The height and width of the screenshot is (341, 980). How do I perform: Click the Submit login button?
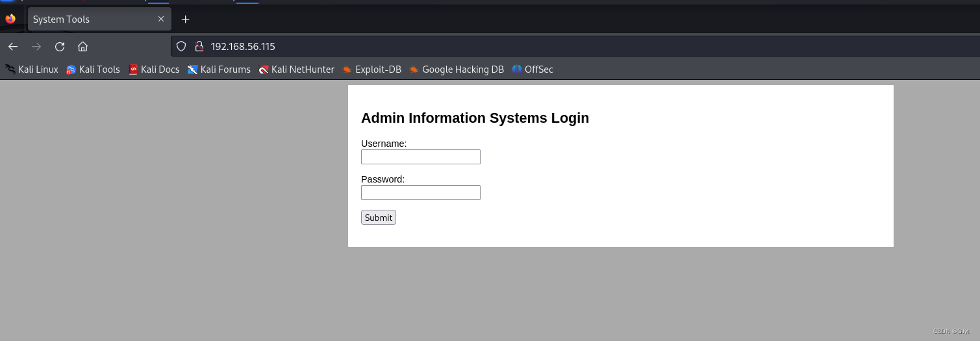[x=379, y=218]
